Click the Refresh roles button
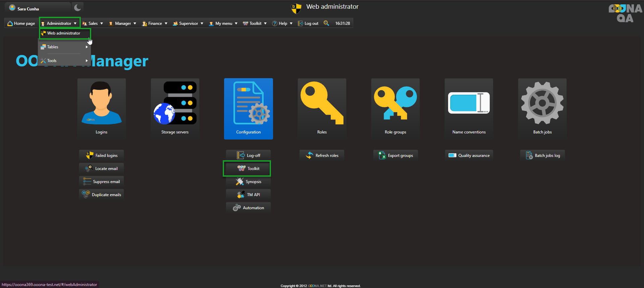Viewport: 644px width, 288px height. pyautogui.click(x=322, y=156)
